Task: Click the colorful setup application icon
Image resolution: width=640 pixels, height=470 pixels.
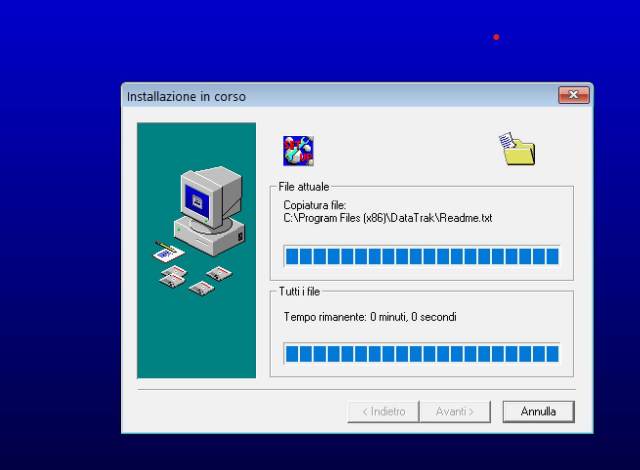Action: [298, 151]
